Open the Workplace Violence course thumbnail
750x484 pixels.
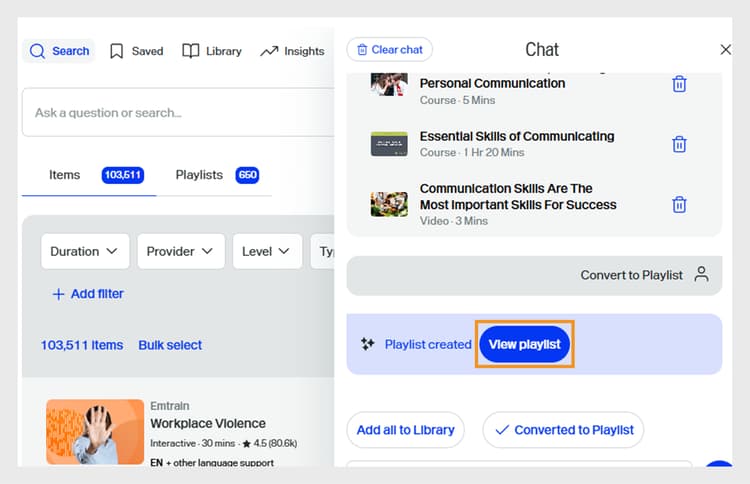click(x=95, y=432)
